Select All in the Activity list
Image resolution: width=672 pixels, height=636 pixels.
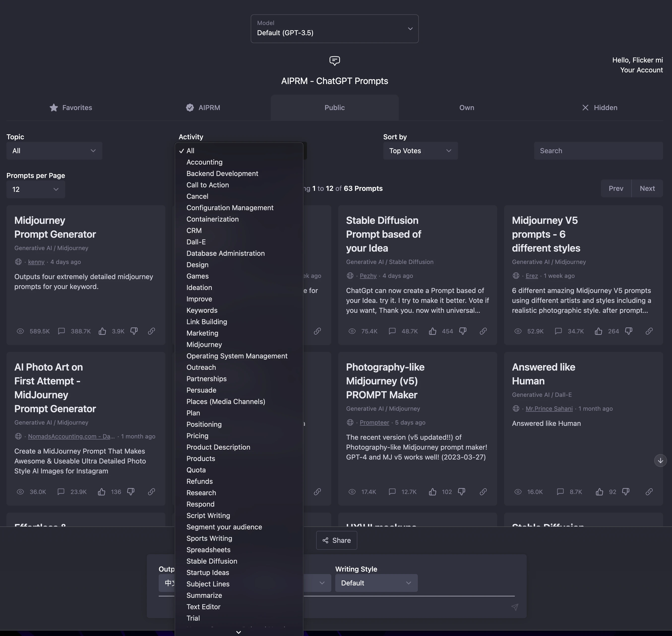point(239,151)
